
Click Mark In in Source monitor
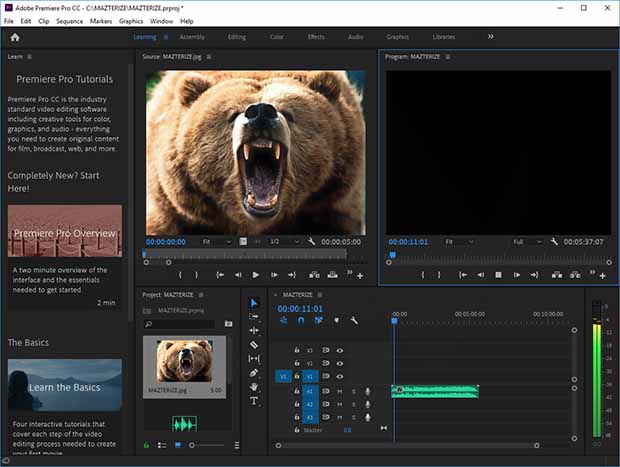pyautogui.click(x=180, y=275)
